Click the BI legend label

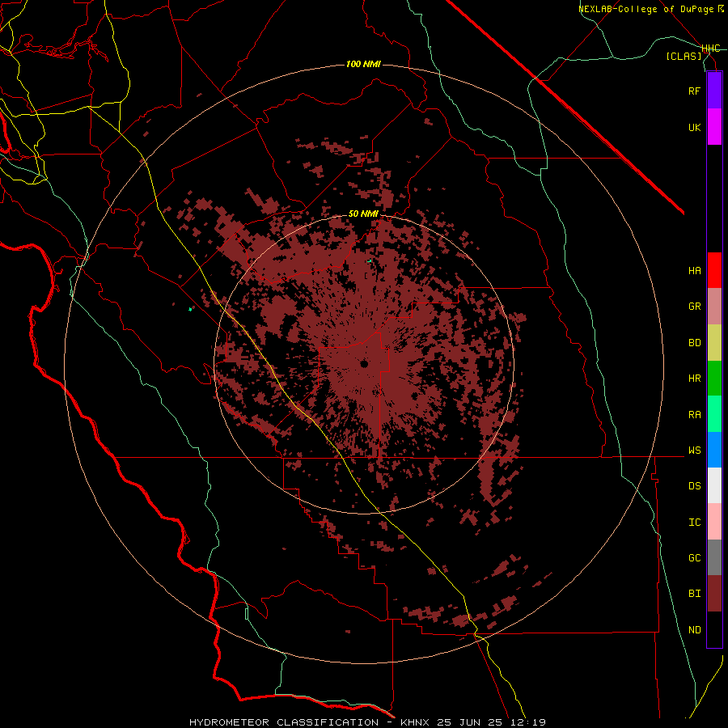pos(695,594)
